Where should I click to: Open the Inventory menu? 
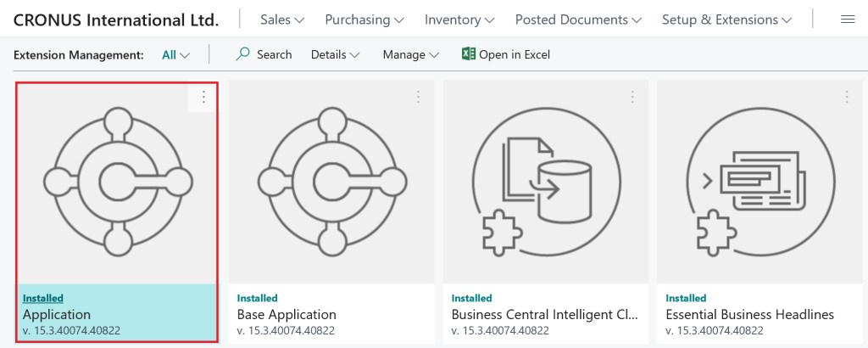click(459, 20)
